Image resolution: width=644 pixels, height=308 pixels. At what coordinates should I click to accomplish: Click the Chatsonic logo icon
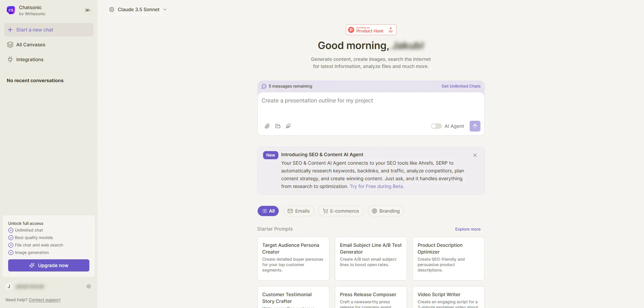11,10
